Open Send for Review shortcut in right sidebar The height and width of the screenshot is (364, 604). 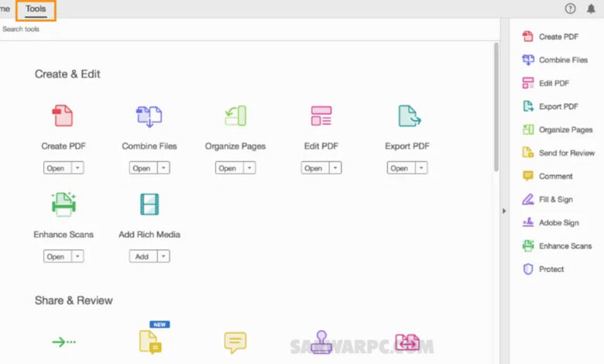pyautogui.click(x=558, y=153)
